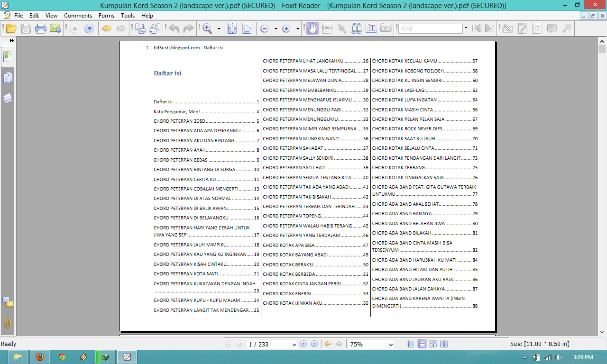Viewport: 607px width, 364px height.
Task: Click the undo arrow in the toolbar
Action: click(x=174, y=29)
